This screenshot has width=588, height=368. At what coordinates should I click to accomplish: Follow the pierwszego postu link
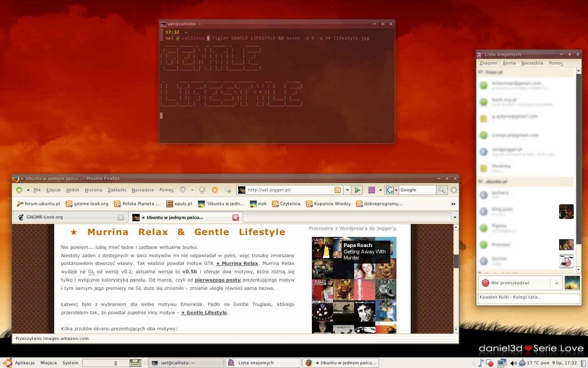tap(217, 280)
